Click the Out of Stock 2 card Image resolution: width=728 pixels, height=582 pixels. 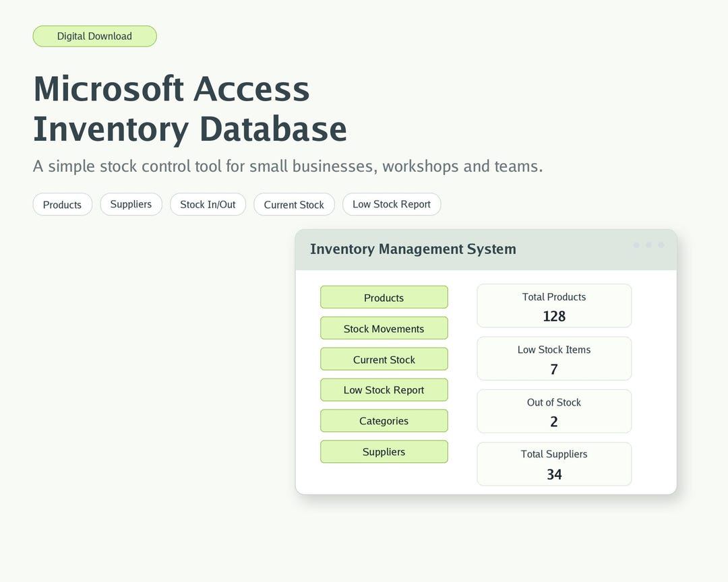click(554, 411)
